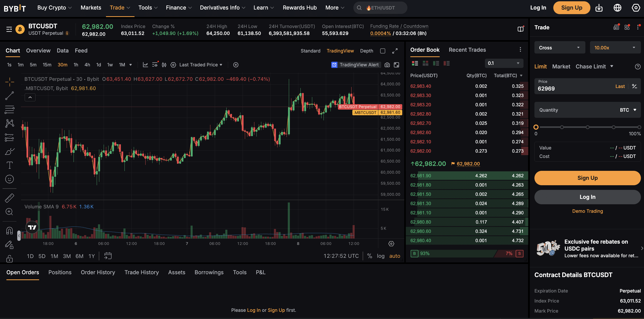The width and height of the screenshot is (644, 319).
Task: Switch chart to Depth view
Action: point(366,51)
